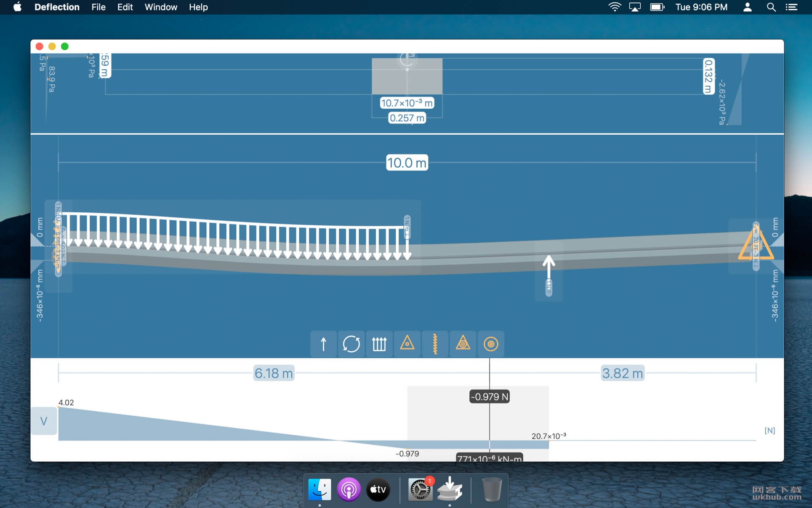Click the -2.62×10³ Pa stress label
Viewport: 812px width, 508px height.
coord(722,102)
